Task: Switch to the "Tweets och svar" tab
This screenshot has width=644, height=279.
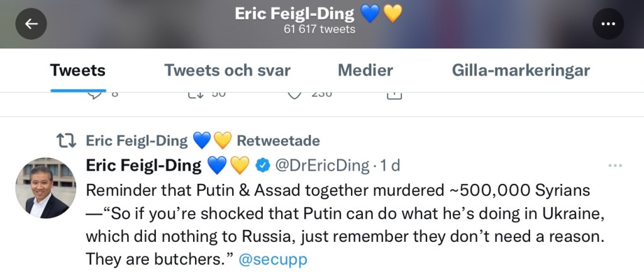Action: click(228, 70)
